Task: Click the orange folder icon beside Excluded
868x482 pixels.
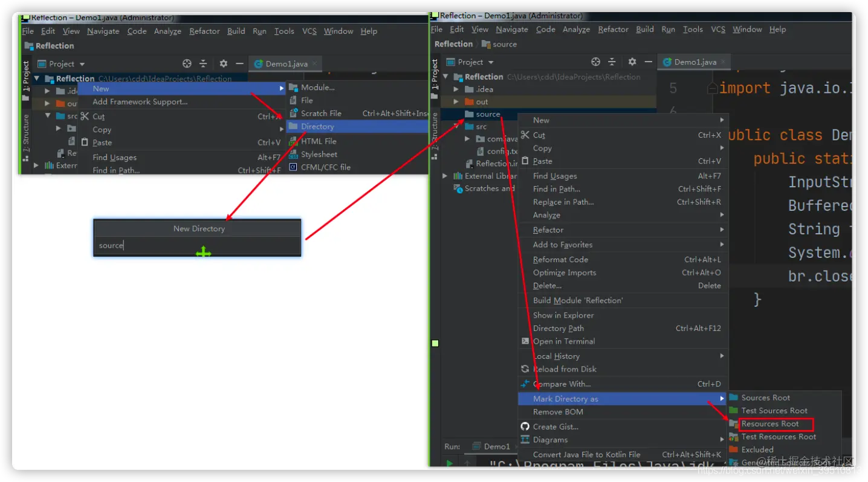Action: tap(734, 449)
